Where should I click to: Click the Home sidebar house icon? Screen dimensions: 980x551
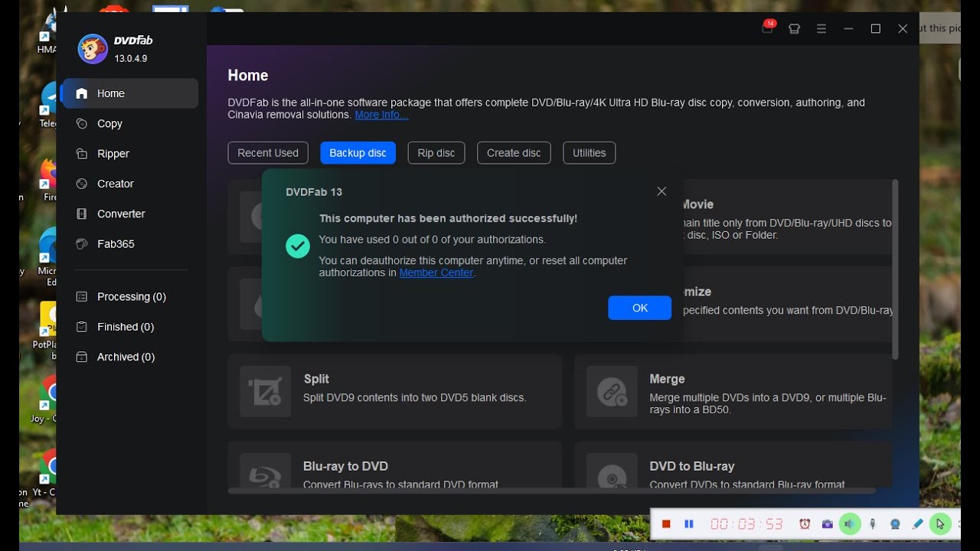tap(82, 93)
